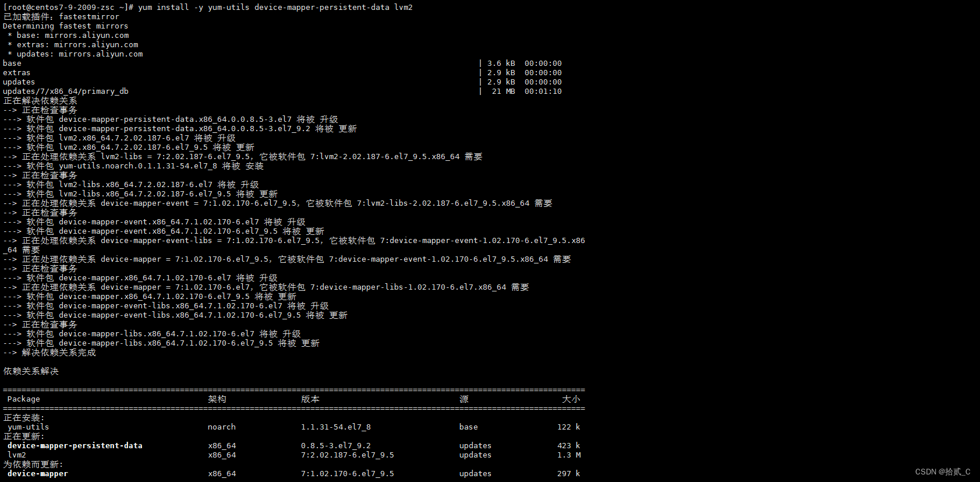
Task: Click the yum-utils package name in table
Action: (29, 427)
